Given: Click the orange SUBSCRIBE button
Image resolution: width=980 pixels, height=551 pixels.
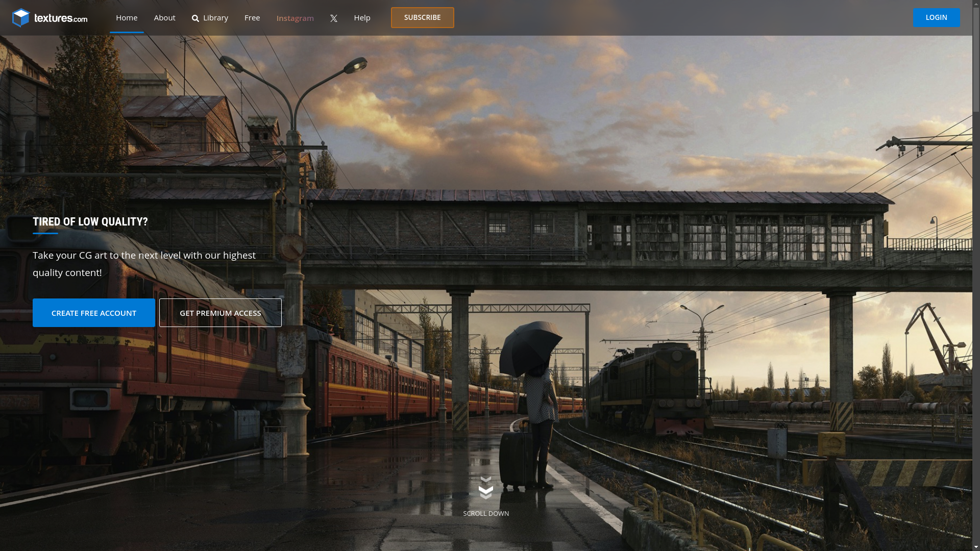Looking at the screenshot, I should [x=423, y=17].
